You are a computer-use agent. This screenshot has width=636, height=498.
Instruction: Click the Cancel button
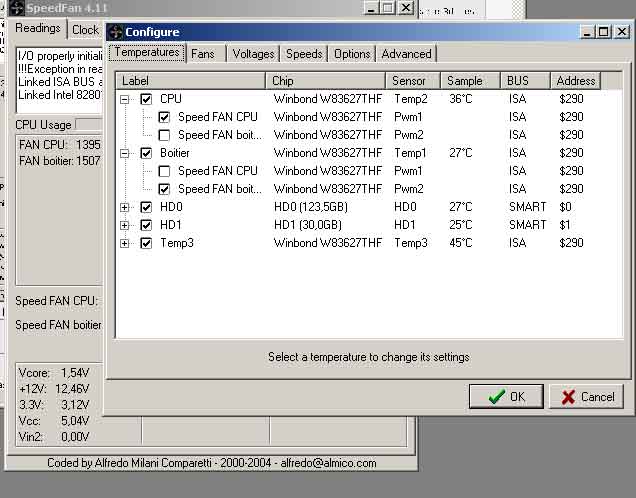coord(587,397)
